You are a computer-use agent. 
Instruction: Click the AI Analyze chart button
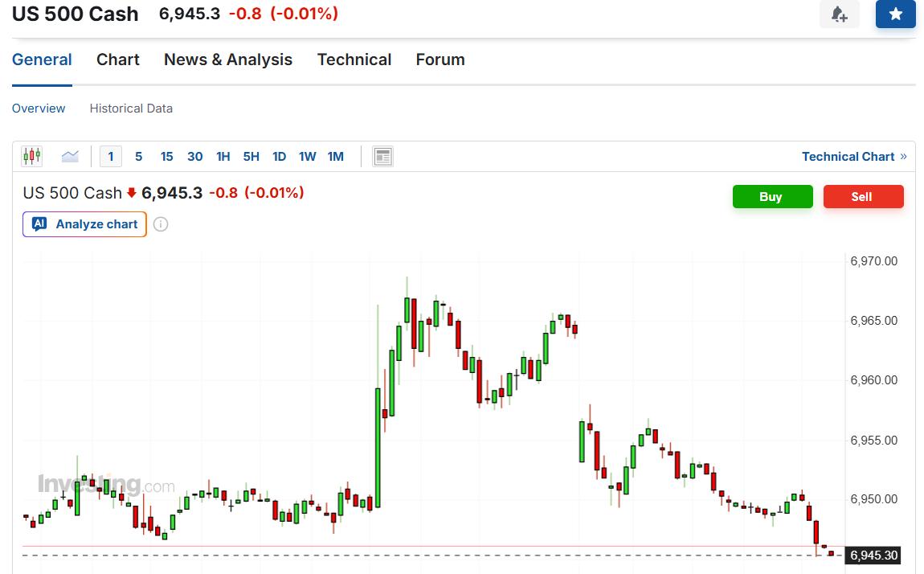[x=84, y=224]
